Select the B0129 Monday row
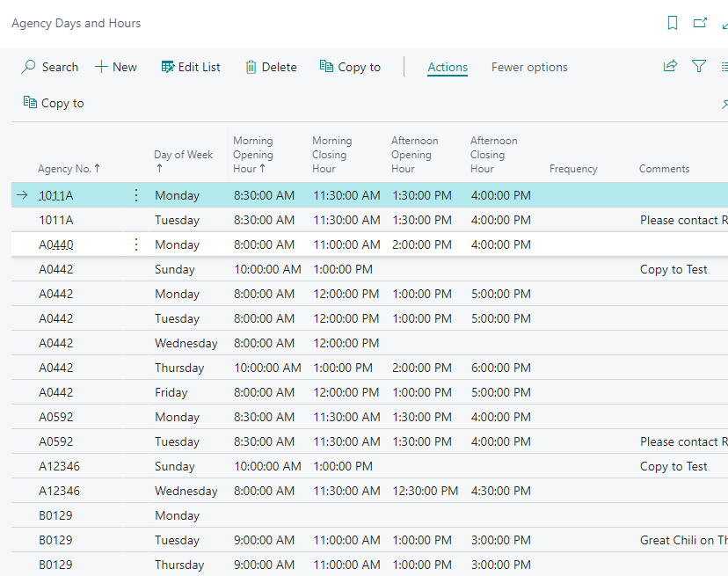Image resolution: width=728 pixels, height=576 pixels. (x=177, y=515)
